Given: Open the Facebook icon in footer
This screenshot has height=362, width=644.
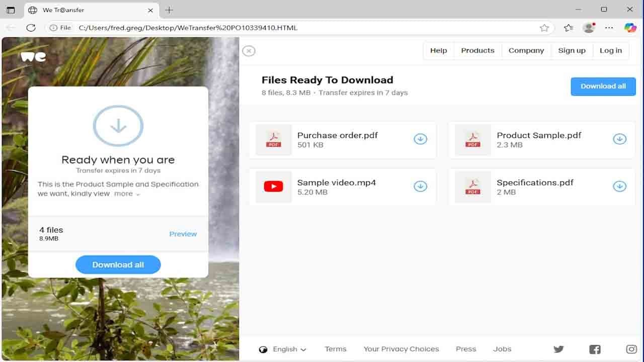Looking at the screenshot, I should 595,349.
